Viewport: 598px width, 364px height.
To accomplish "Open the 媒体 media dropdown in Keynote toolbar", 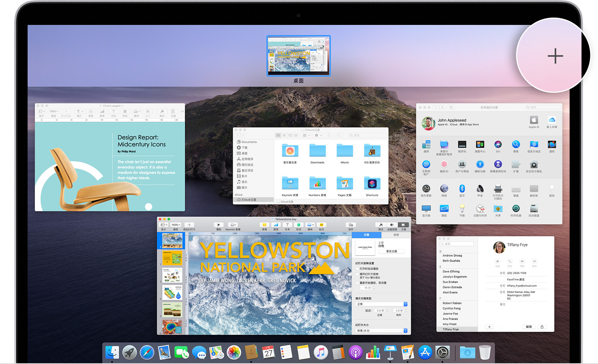I will 310,225.
